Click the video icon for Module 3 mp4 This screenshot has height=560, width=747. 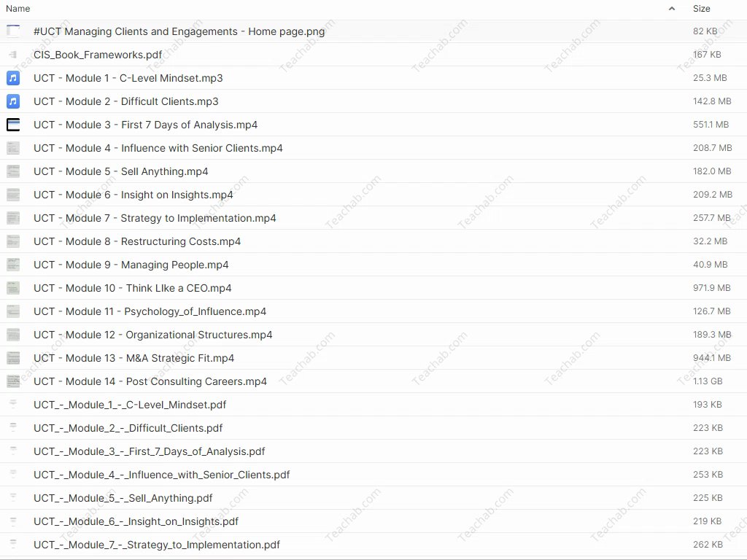13,125
